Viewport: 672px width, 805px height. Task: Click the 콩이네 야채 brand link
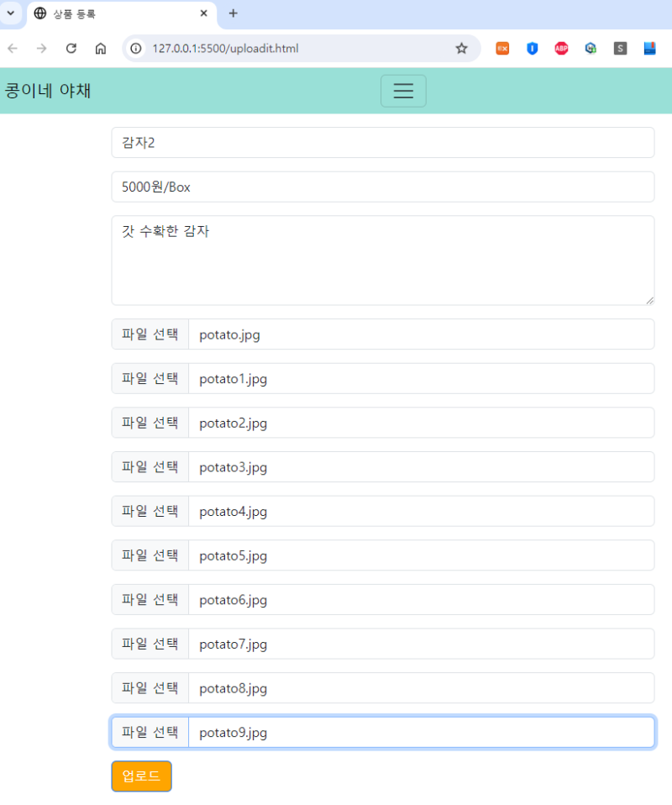[48, 91]
